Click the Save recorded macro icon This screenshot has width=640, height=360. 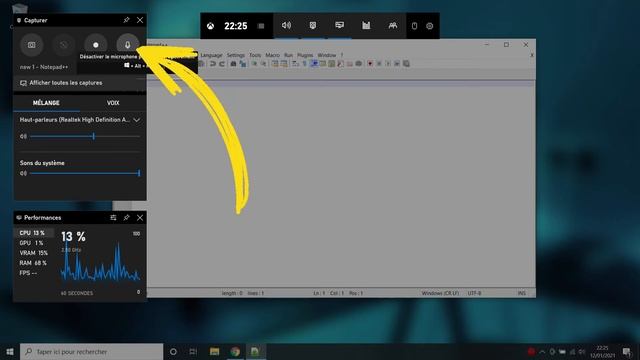407,64
